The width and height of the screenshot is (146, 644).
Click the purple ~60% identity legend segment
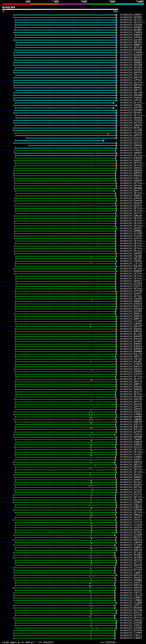point(73,4)
